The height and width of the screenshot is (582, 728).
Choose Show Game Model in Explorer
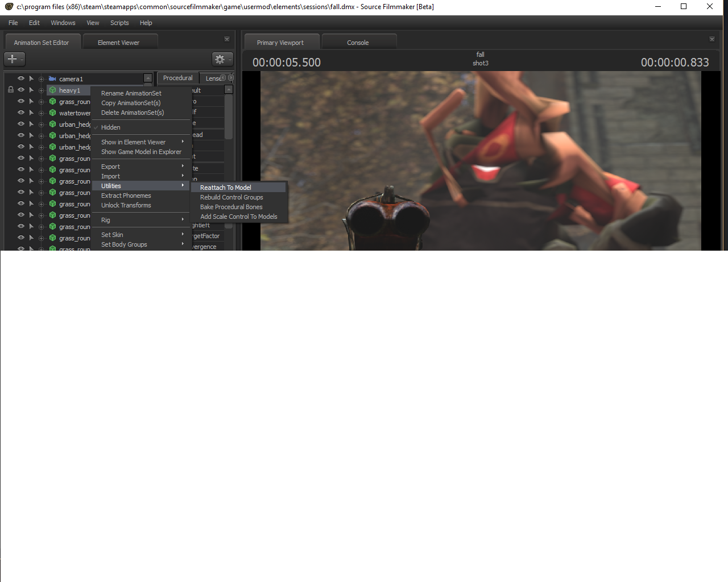tap(140, 152)
